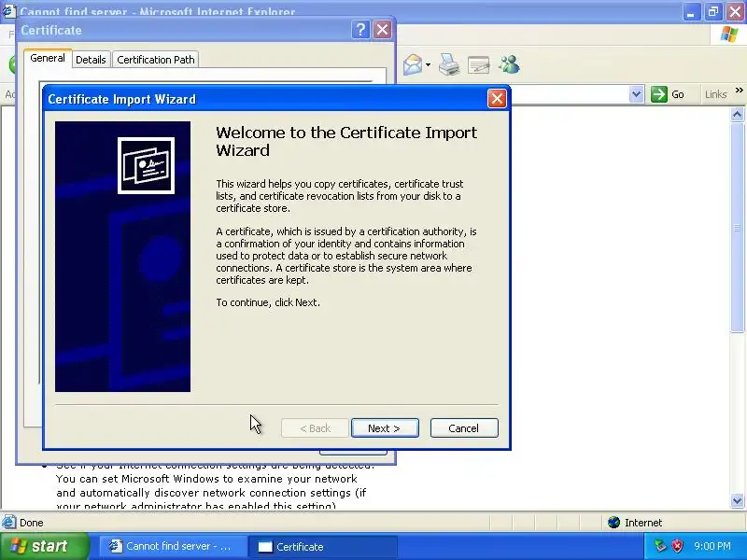Click the Links toolbar label

[715, 94]
